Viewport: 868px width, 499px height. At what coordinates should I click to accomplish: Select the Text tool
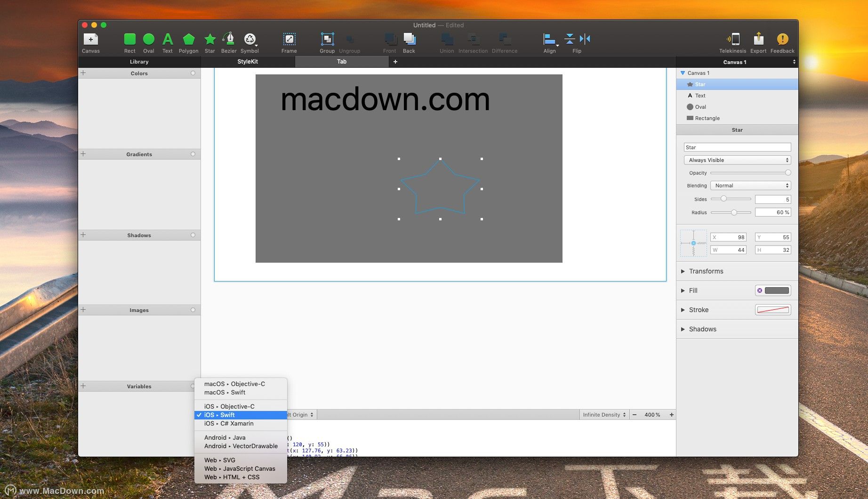click(x=168, y=39)
